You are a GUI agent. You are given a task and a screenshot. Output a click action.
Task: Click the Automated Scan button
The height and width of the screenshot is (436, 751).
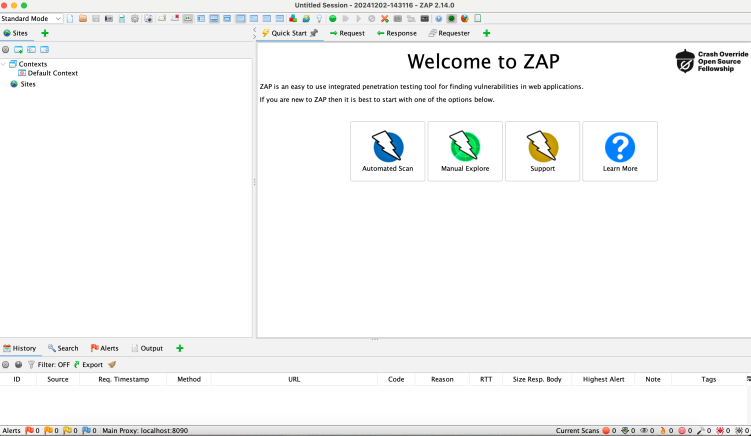point(387,151)
